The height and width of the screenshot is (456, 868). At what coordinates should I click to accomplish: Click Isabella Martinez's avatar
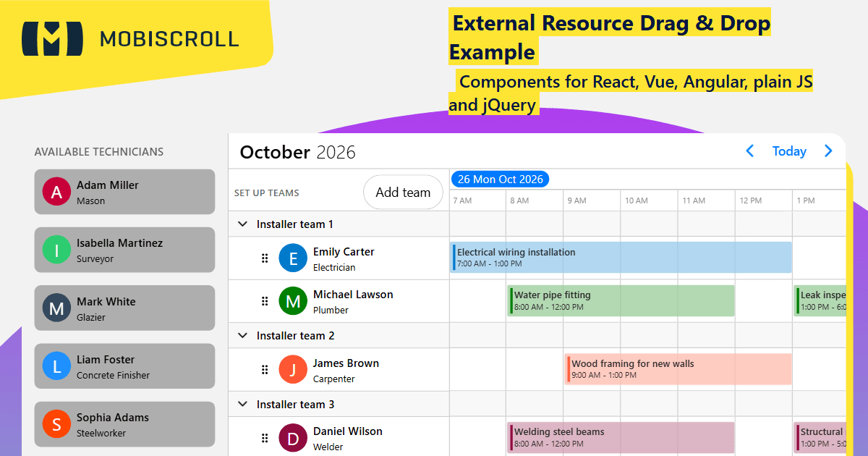[x=56, y=250]
